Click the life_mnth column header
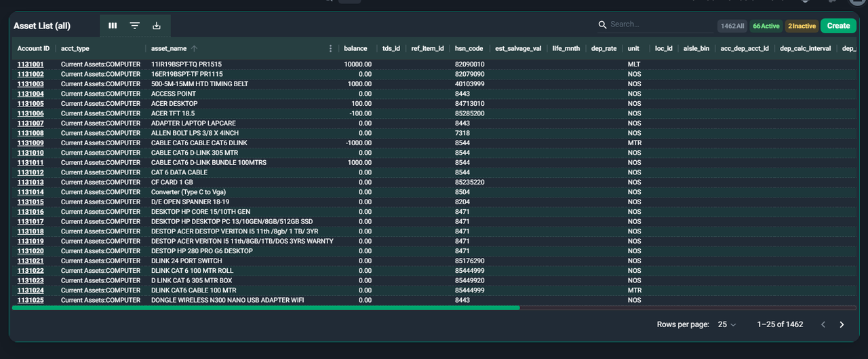Viewport: 868px width, 359px height. coord(566,49)
